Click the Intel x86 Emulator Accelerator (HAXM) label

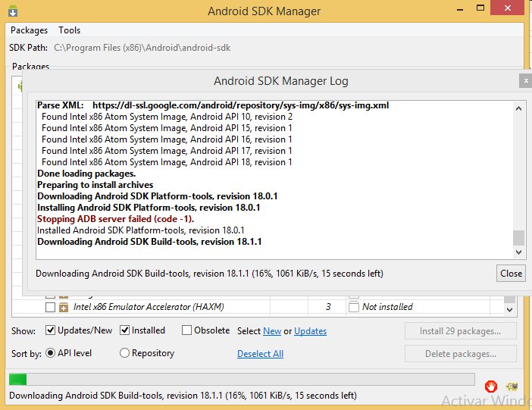[x=149, y=307]
